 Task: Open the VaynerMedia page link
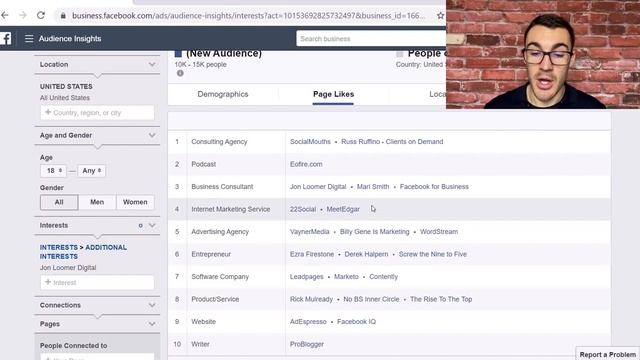(x=309, y=231)
